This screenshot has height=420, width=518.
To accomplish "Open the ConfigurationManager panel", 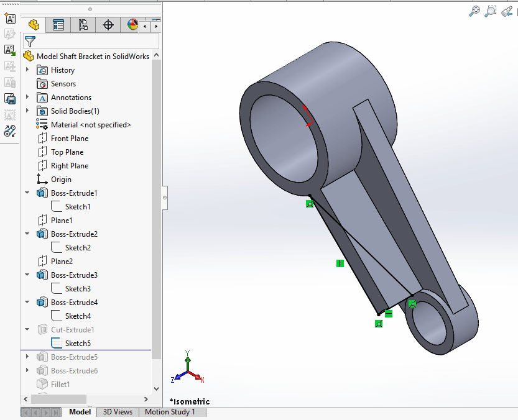I will click(83, 25).
